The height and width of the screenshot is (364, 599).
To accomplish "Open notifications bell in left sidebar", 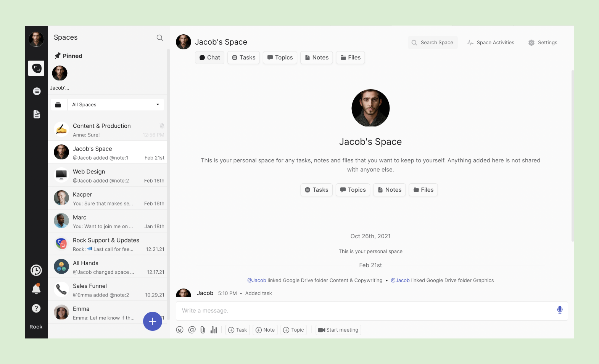I will (36, 289).
